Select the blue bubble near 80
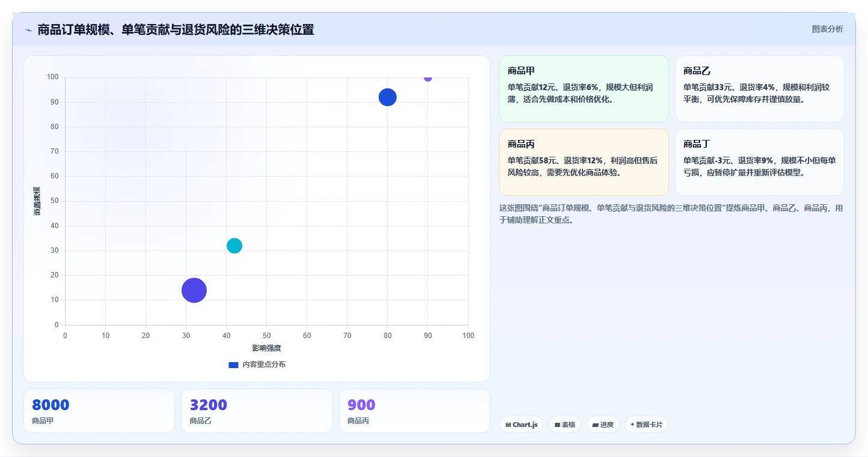Viewport: 868px width, 457px height. tap(388, 97)
